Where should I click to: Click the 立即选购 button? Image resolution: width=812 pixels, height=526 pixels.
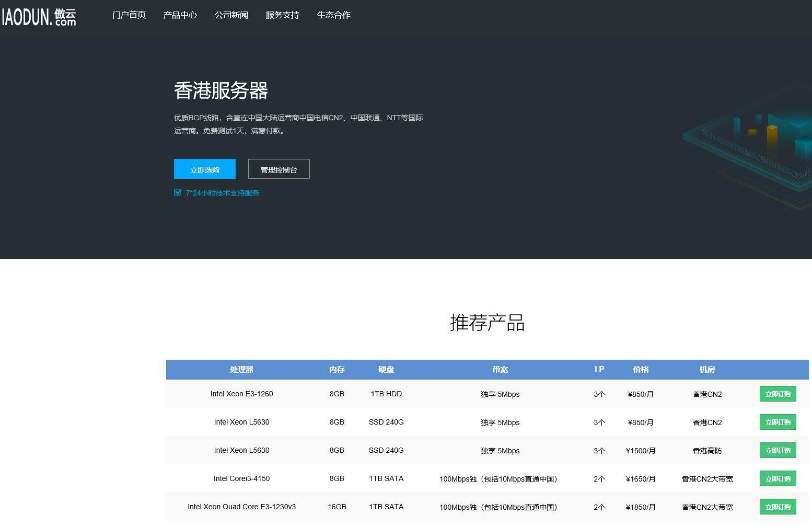click(204, 168)
